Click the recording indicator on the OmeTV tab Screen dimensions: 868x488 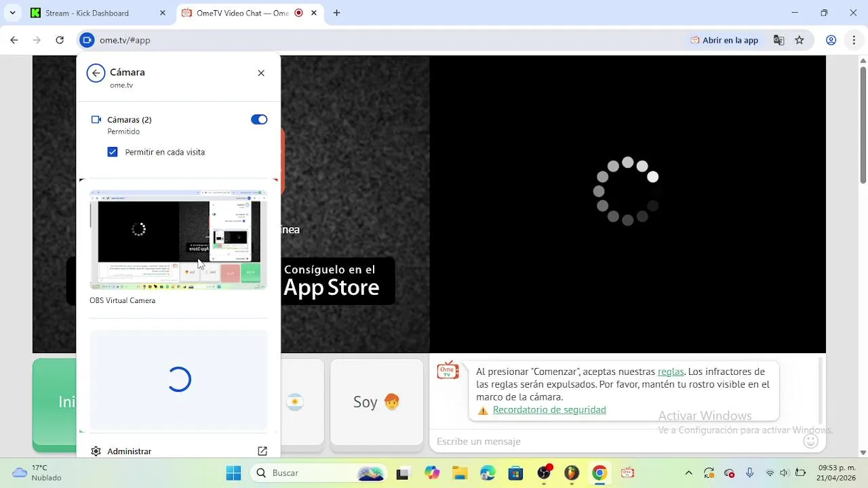pyautogui.click(x=298, y=13)
